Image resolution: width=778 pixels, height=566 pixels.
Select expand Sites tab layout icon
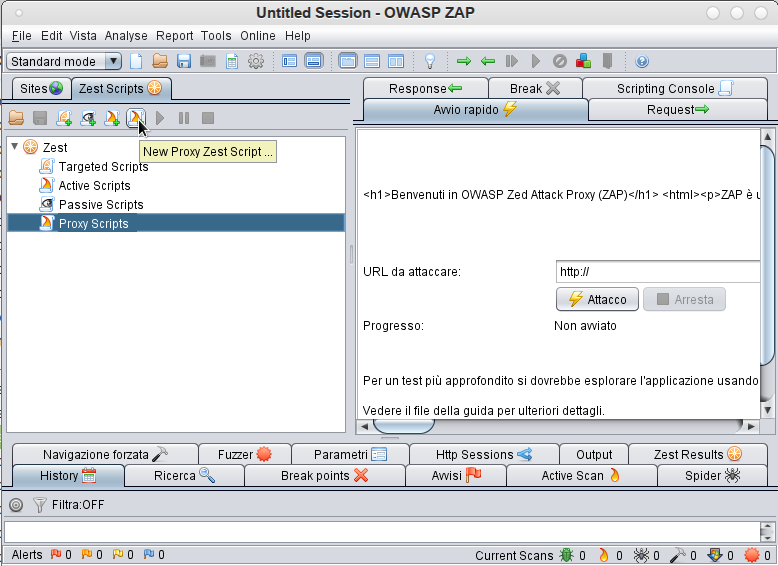click(x=348, y=62)
